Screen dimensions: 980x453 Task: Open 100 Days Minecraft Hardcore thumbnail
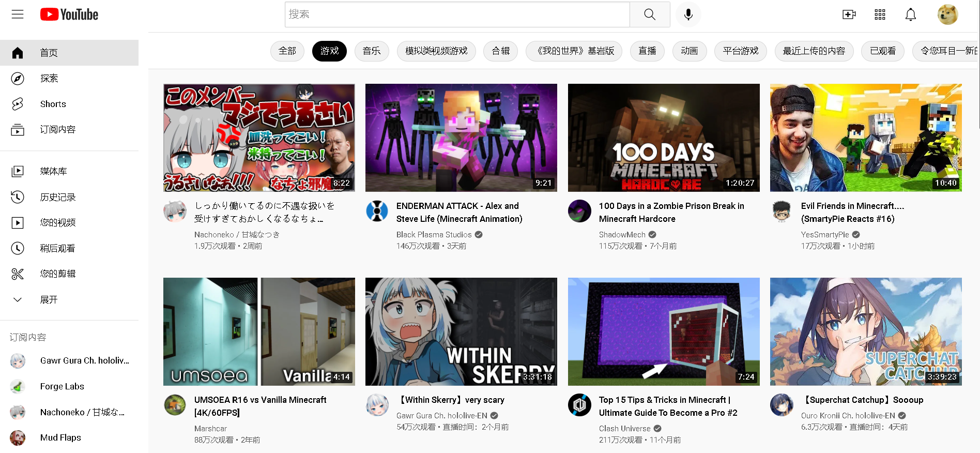tap(664, 138)
